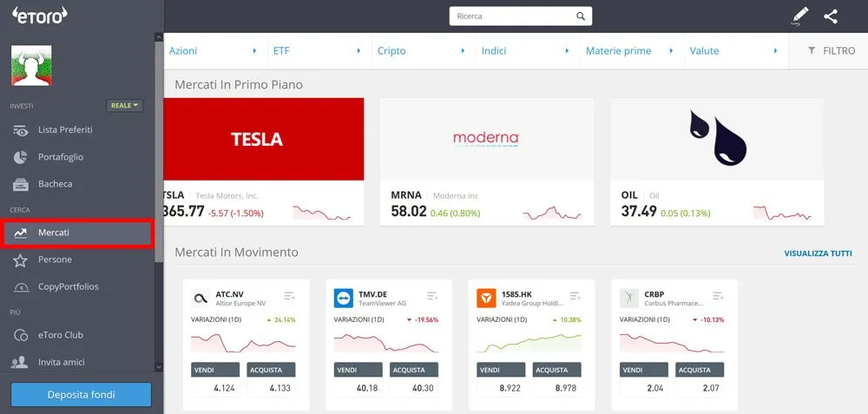The image size is (868, 414).
Task: Expand the Valute category arrow
Action: (x=775, y=51)
